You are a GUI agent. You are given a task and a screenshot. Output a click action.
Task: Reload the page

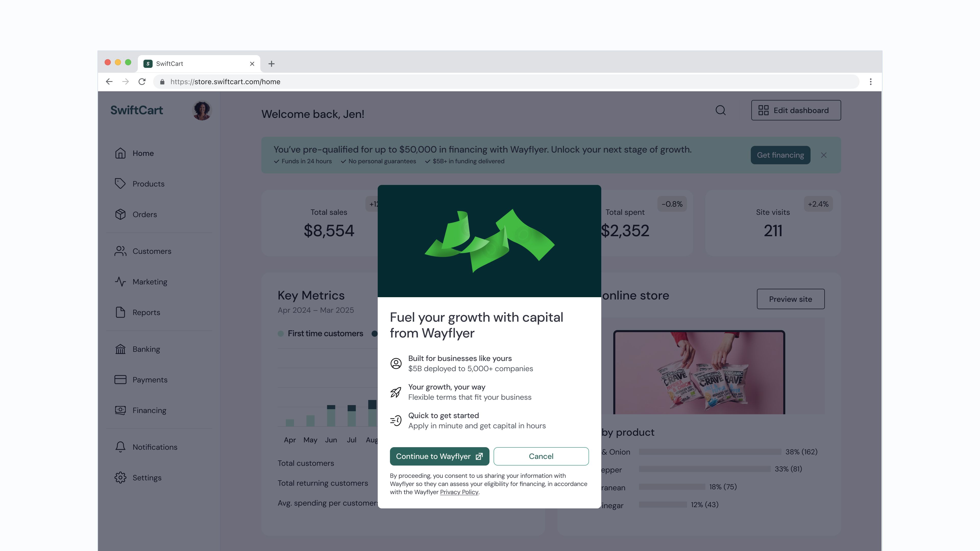[x=142, y=82]
